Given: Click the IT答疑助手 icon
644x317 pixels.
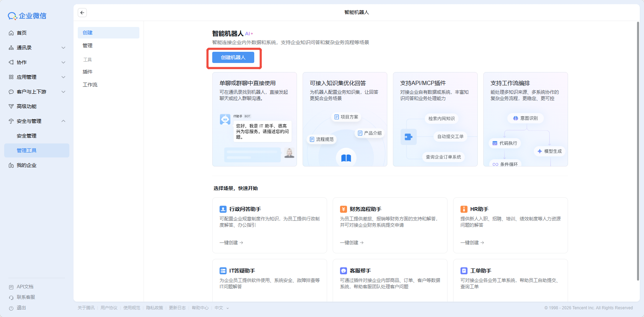Looking at the screenshot, I should point(223,271).
